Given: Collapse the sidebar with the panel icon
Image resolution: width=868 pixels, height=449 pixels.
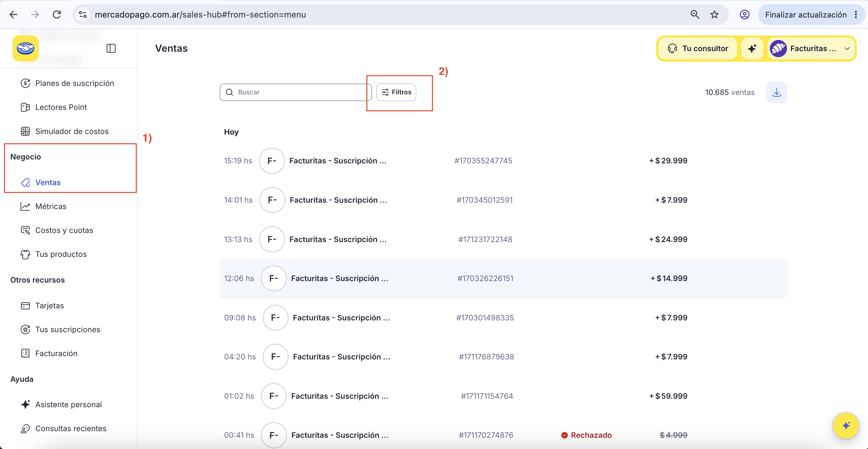Looking at the screenshot, I should (111, 48).
